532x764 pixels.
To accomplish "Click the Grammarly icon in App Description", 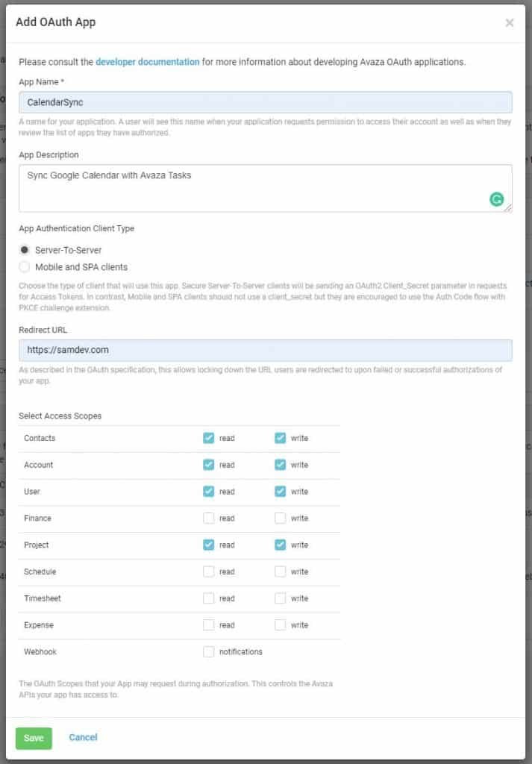I will [496, 199].
